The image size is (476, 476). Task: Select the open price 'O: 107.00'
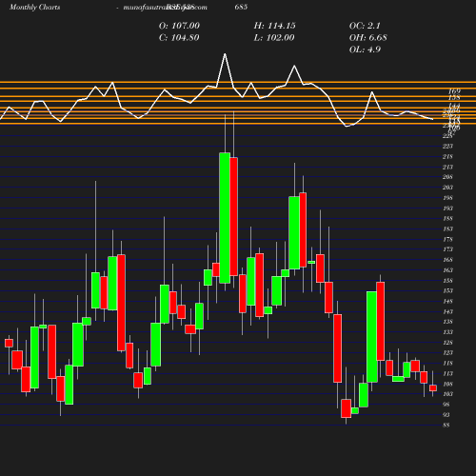point(179,26)
